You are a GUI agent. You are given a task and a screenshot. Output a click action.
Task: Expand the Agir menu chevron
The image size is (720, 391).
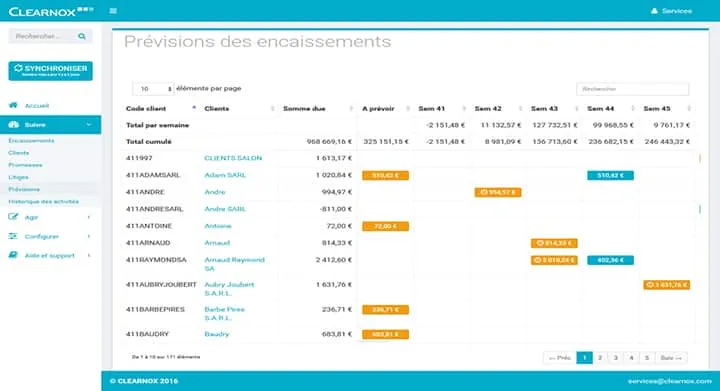tap(89, 217)
